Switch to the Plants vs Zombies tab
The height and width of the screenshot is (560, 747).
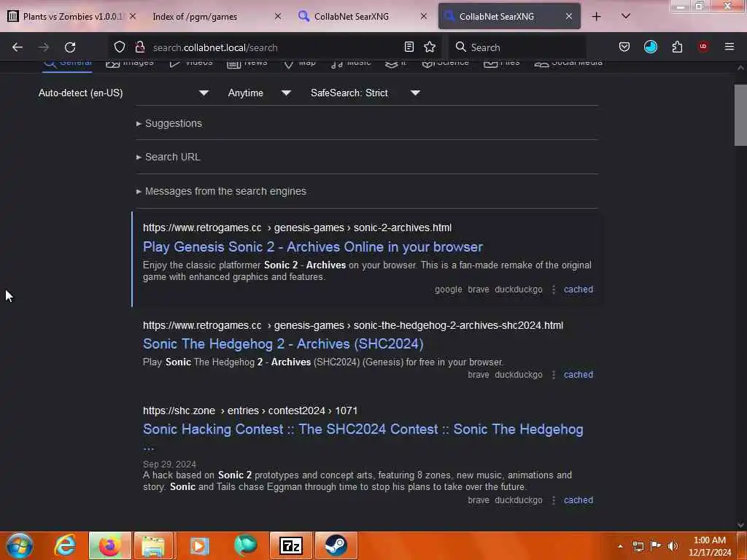coord(72,16)
